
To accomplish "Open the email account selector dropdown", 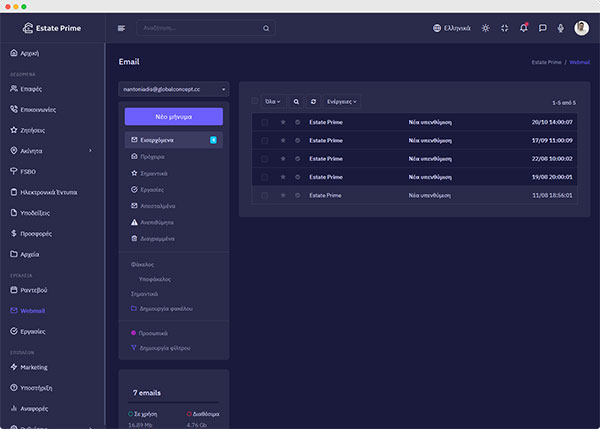I will pyautogui.click(x=174, y=89).
